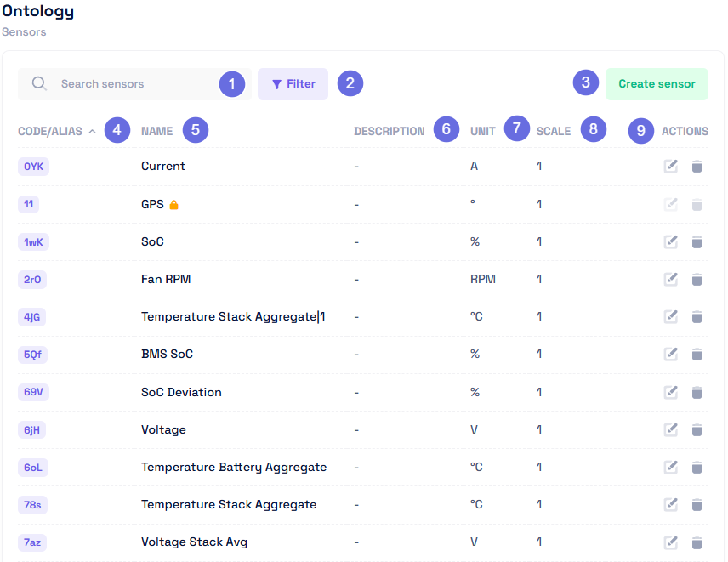Edit the BMS SoC sensor
The height and width of the screenshot is (562, 728).
(670, 354)
